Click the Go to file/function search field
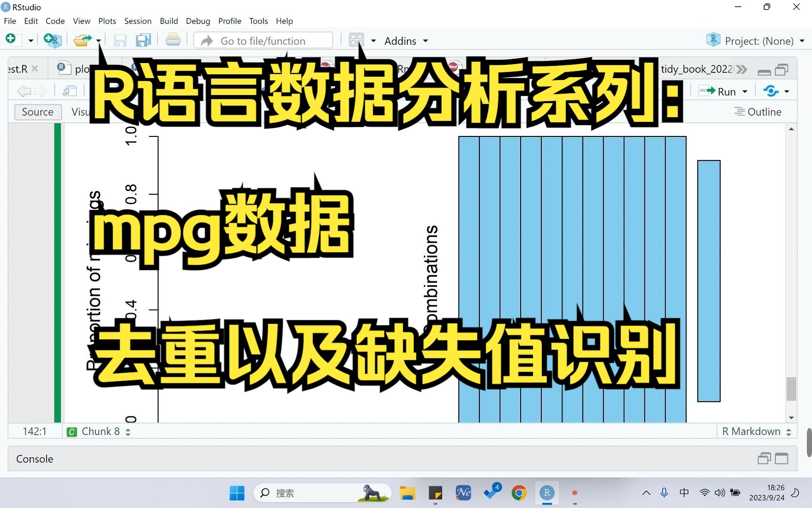 263,40
